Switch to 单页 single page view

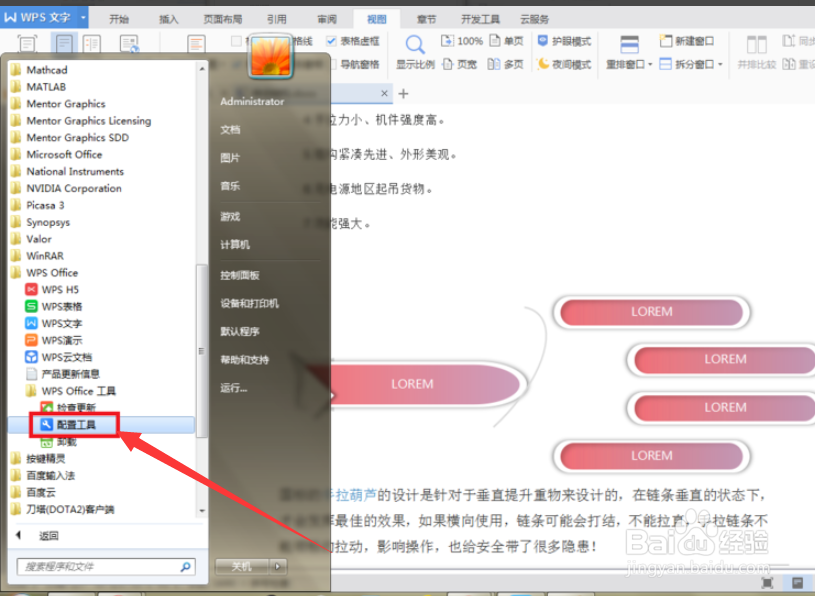click(505, 40)
